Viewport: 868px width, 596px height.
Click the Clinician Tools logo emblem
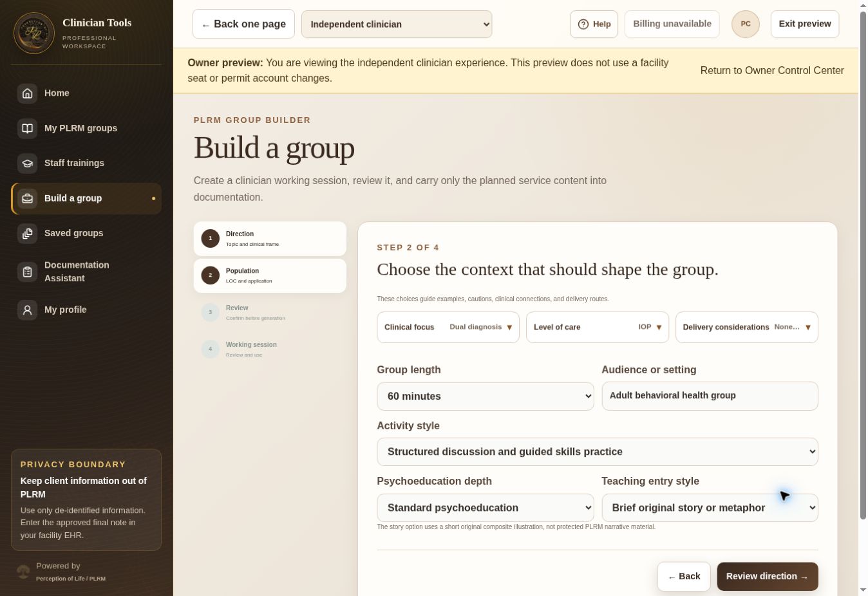pyautogui.click(x=34, y=33)
